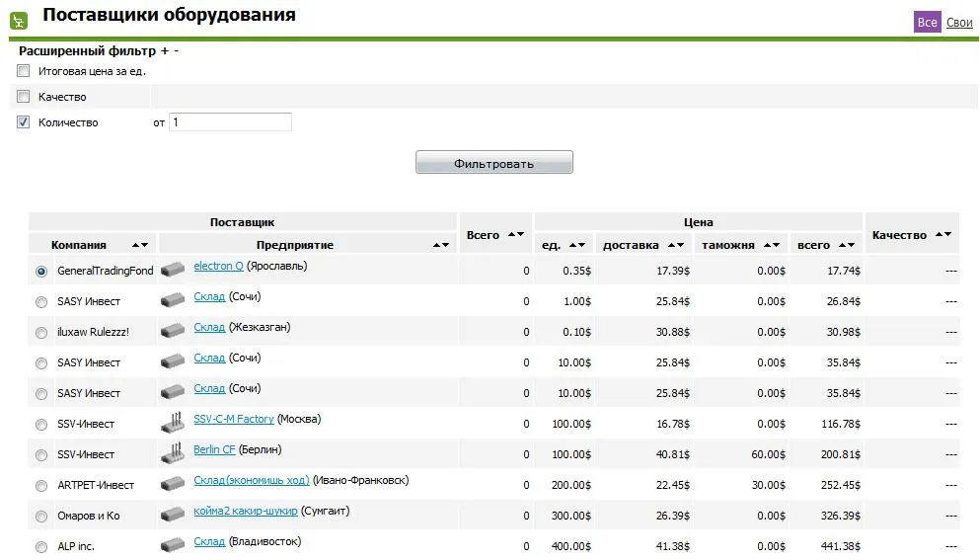Click the factory icon beside Berlin CF
980x560 pixels.
pyautogui.click(x=173, y=454)
